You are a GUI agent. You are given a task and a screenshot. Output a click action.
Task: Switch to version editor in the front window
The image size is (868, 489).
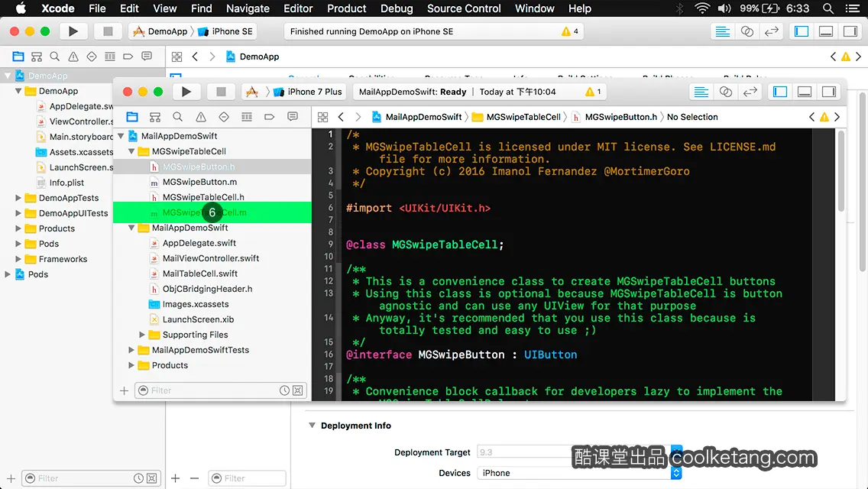coord(750,92)
